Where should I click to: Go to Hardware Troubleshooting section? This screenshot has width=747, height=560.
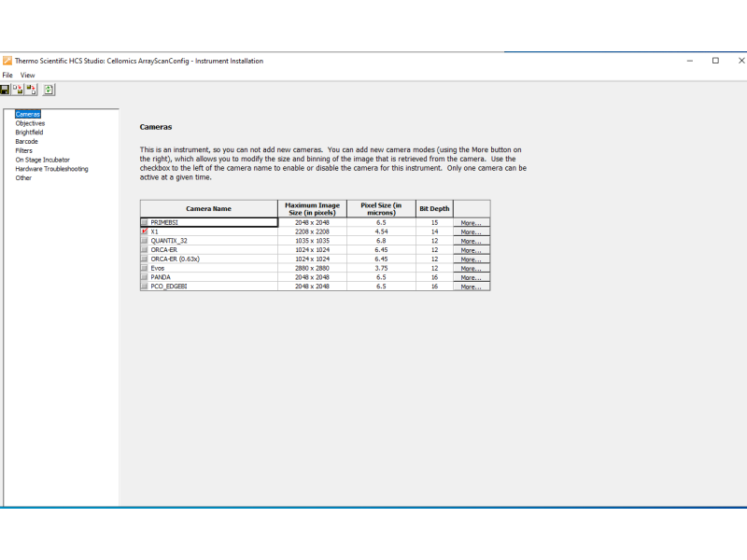[x=51, y=169]
